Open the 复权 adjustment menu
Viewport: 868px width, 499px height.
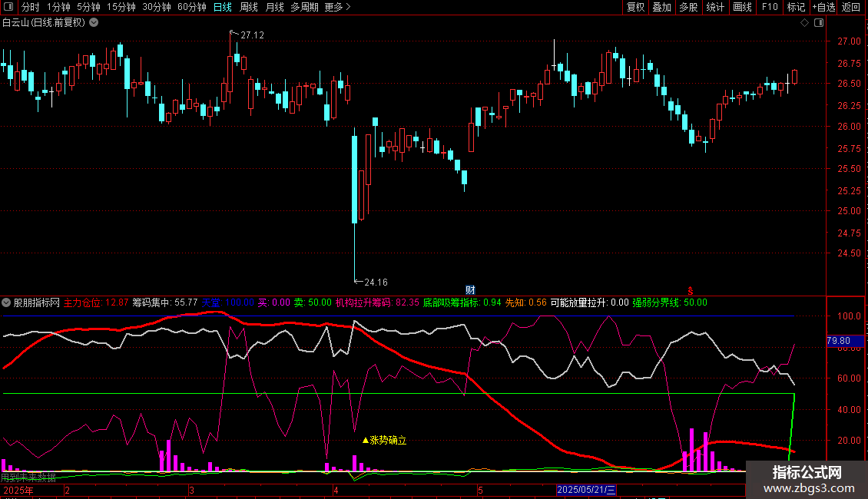(x=635, y=7)
